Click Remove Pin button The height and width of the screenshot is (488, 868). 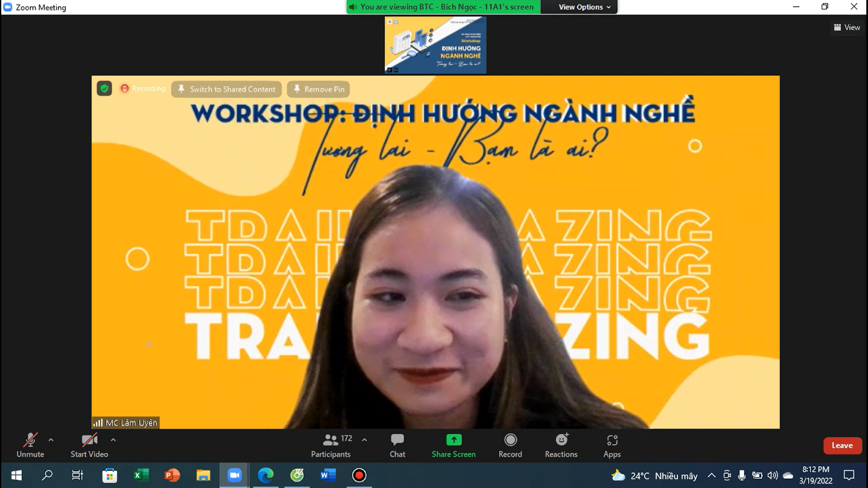pos(318,89)
